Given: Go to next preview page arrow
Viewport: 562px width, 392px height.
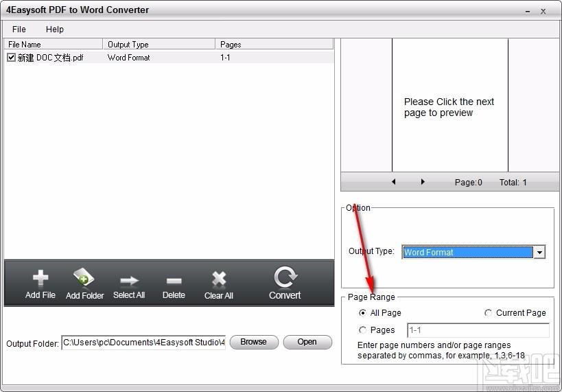Looking at the screenshot, I should coord(423,182).
